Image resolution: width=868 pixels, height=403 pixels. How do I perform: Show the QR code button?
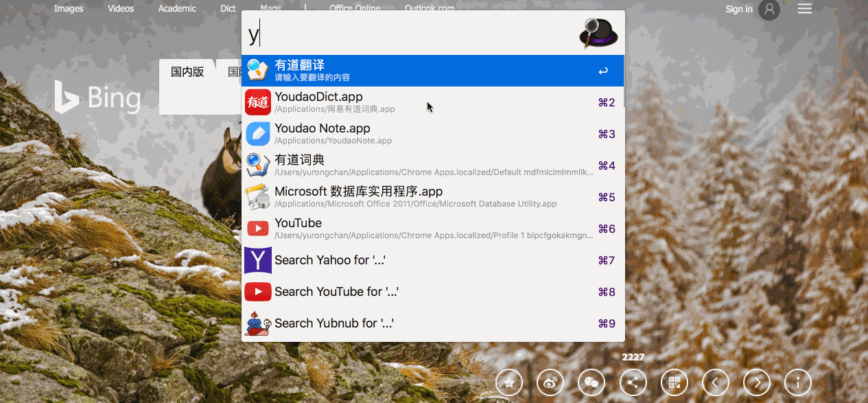(x=674, y=382)
